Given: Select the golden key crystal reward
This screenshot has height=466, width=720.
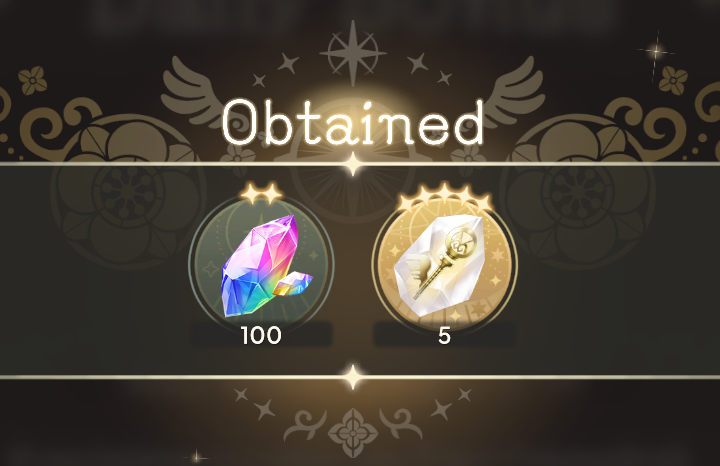Looking at the screenshot, I should coord(444,265).
